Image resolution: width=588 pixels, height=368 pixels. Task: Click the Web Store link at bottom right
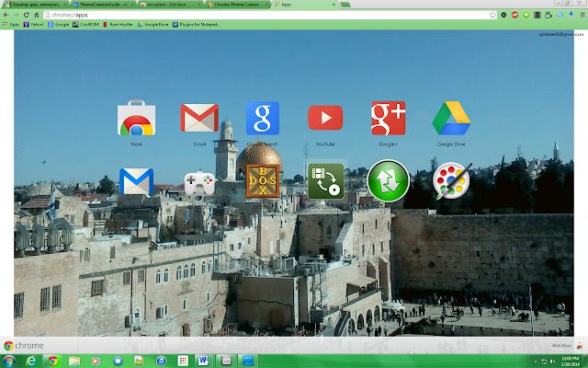[561, 346]
